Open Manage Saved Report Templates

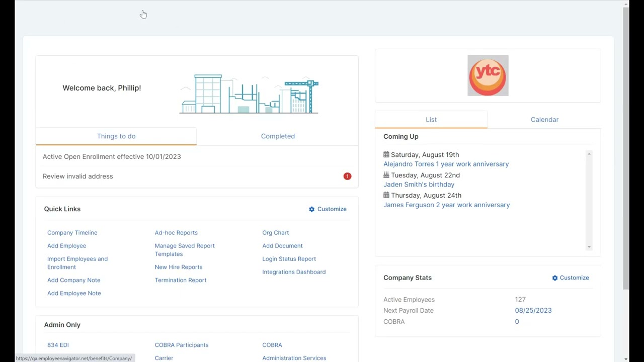(x=185, y=250)
